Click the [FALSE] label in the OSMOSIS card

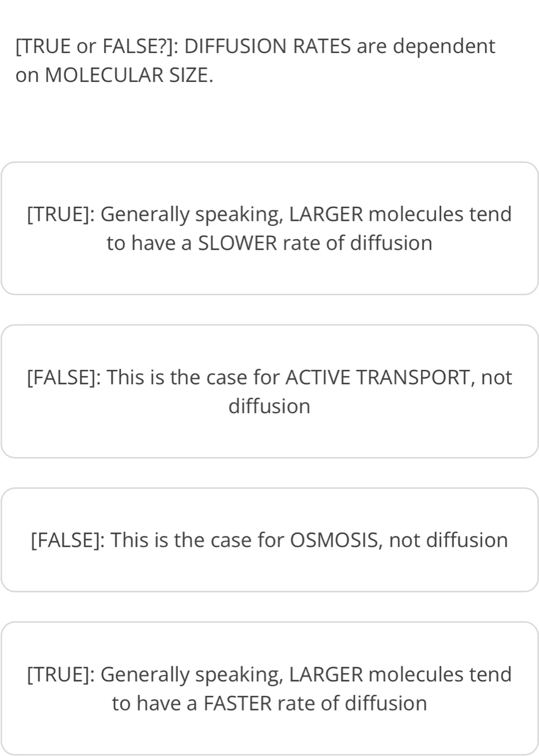point(64,540)
